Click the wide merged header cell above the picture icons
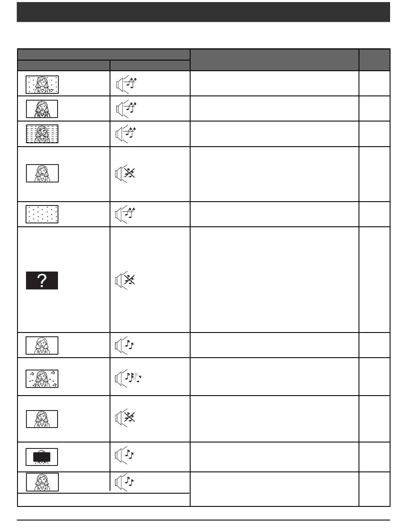Image resolution: width=405 pixels, height=532 pixels. [x=104, y=54]
